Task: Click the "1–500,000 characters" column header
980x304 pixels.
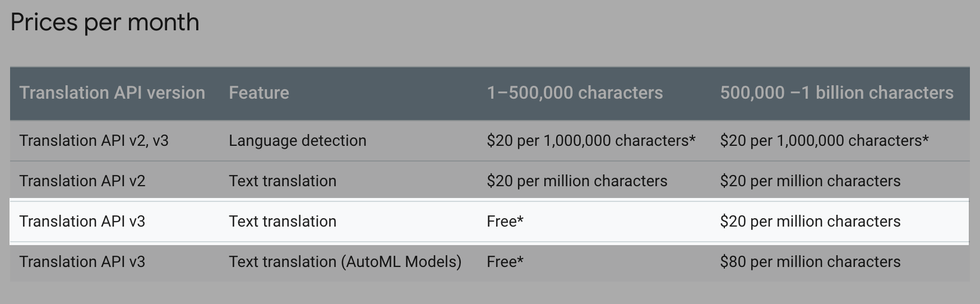Action: pyautogui.click(x=575, y=93)
